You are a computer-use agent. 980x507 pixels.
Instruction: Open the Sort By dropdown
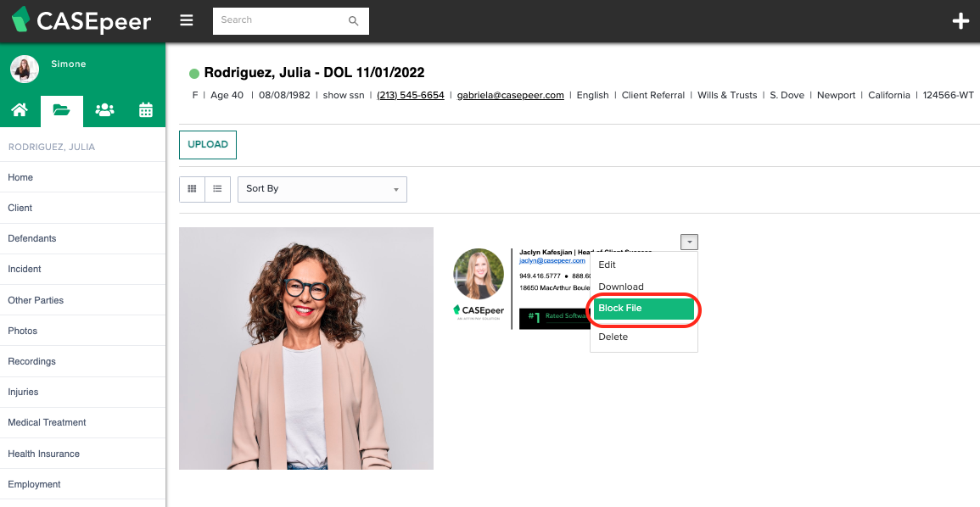(x=322, y=188)
